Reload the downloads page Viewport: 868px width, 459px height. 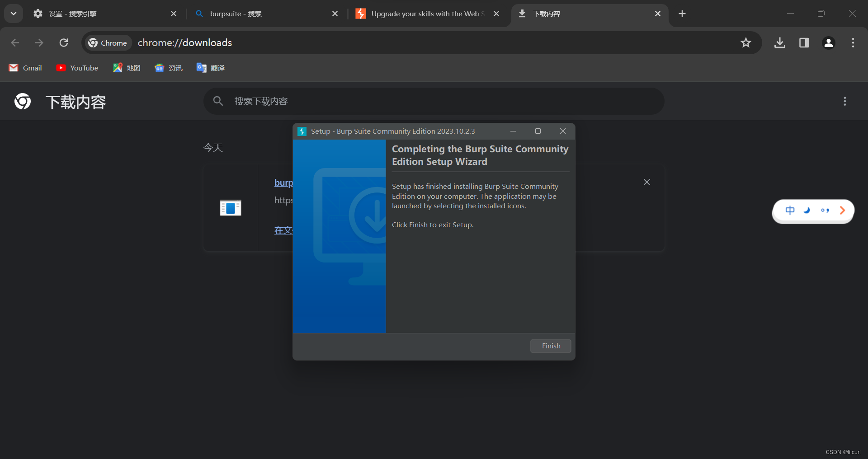pos(64,43)
